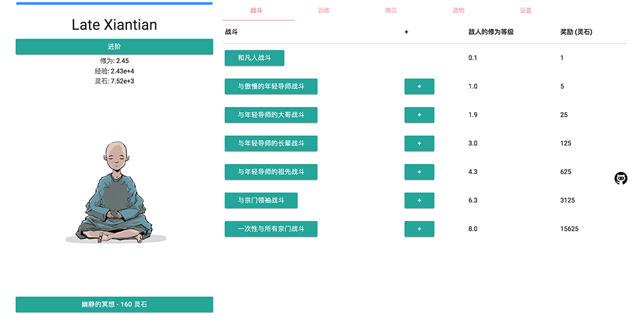The height and width of the screenshot is (323, 644).
Task: Buy 幽静的冥想 for 160 灵石
Action: (x=114, y=304)
